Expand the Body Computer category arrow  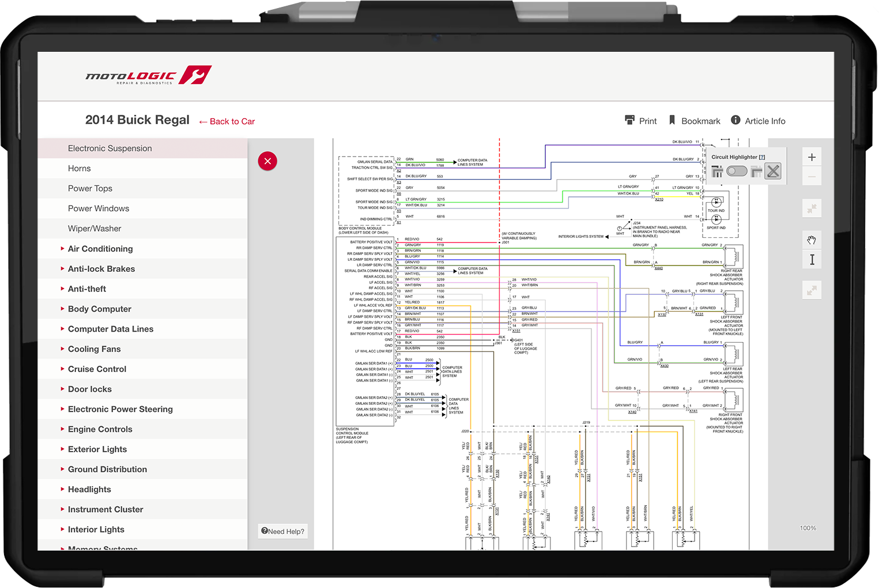[62, 309]
